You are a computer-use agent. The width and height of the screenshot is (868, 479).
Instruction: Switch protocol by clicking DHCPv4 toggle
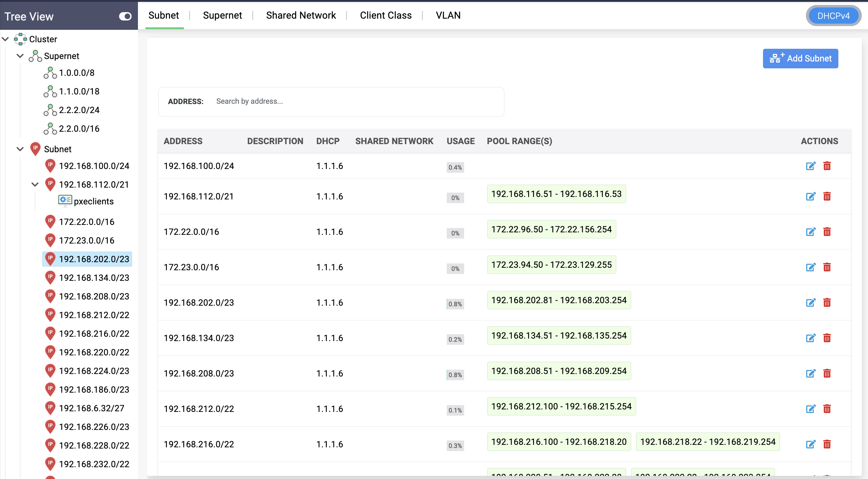pyautogui.click(x=833, y=15)
